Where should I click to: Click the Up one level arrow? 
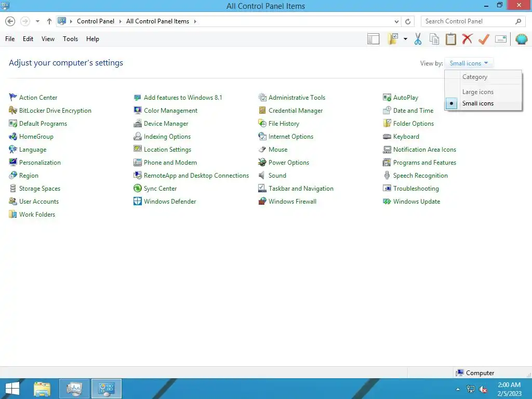click(x=49, y=21)
